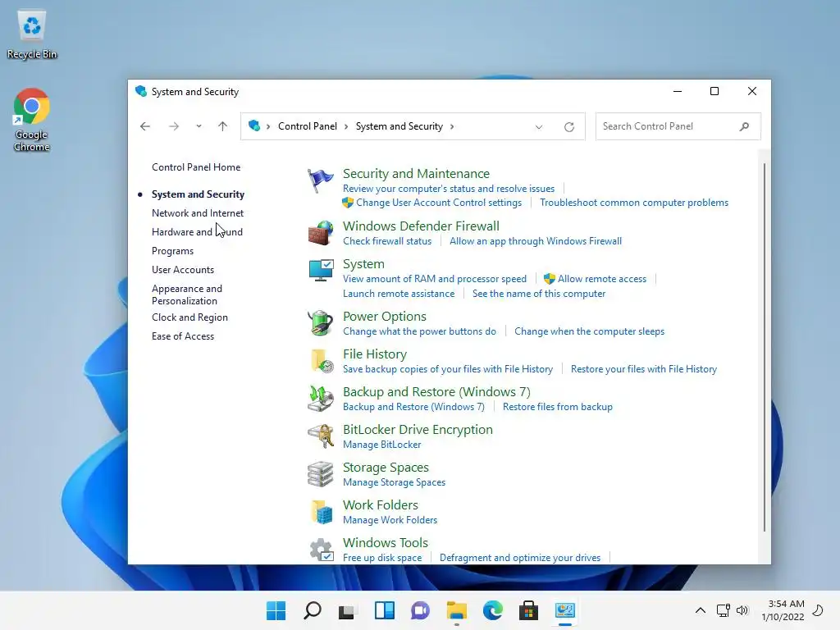Image resolution: width=840 pixels, height=630 pixels.
Task: Open Task View on the taskbar
Action: coord(348,610)
